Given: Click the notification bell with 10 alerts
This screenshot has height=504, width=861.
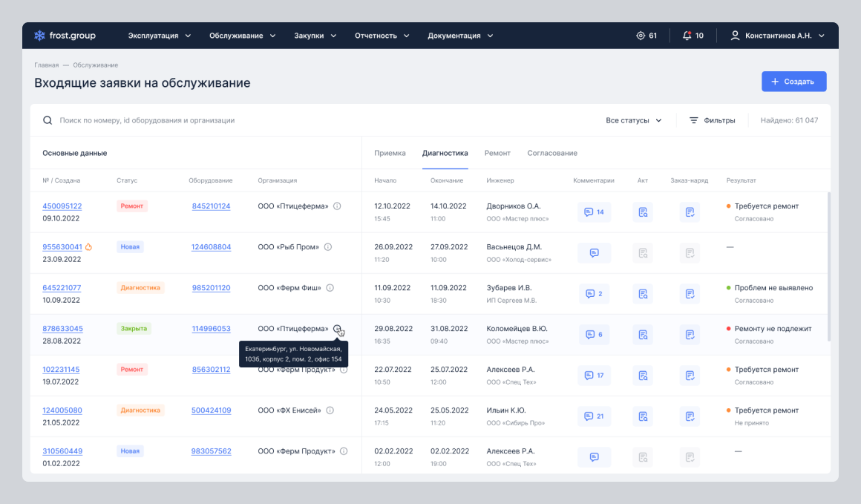Looking at the screenshot, I should 693,36.
